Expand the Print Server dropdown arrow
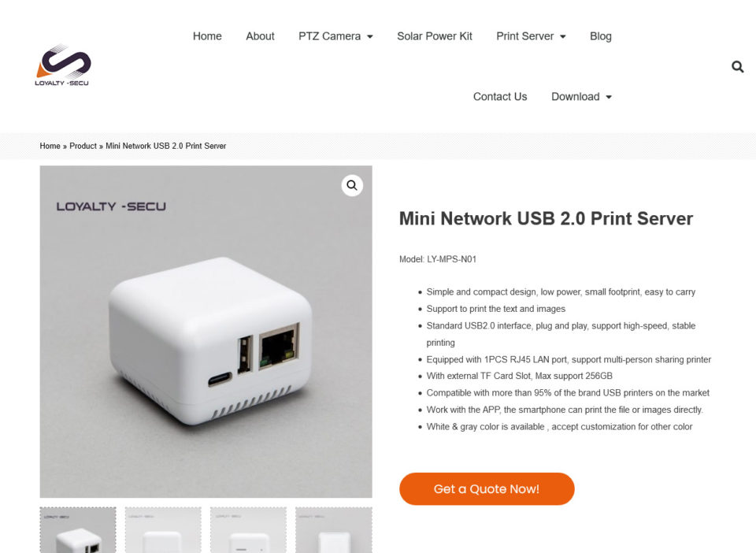This screenshot has height=553, width=756. 562,37
